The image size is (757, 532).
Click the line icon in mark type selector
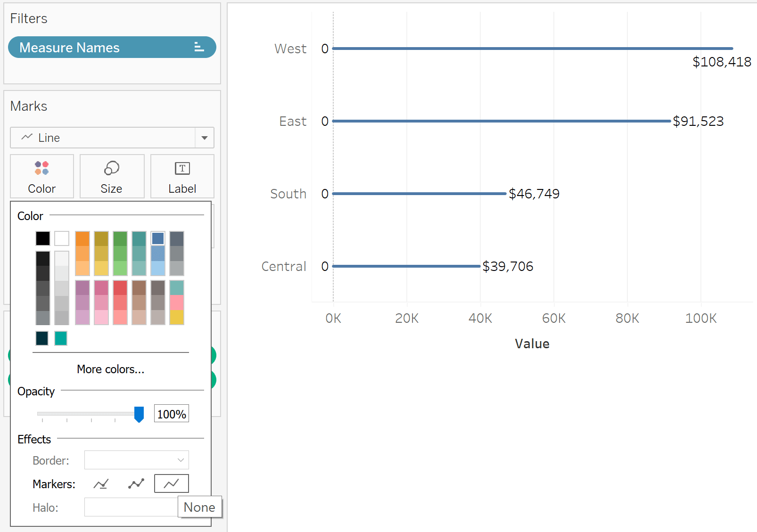[27, 137]
